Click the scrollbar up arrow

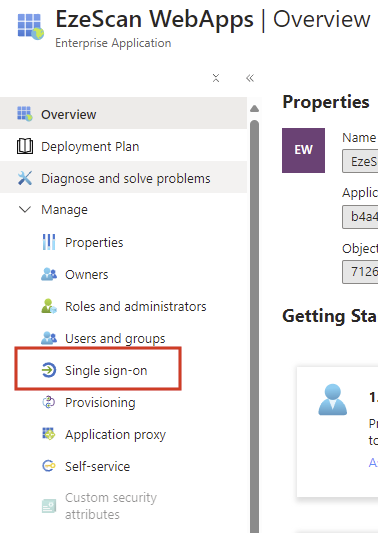(254, 109)
